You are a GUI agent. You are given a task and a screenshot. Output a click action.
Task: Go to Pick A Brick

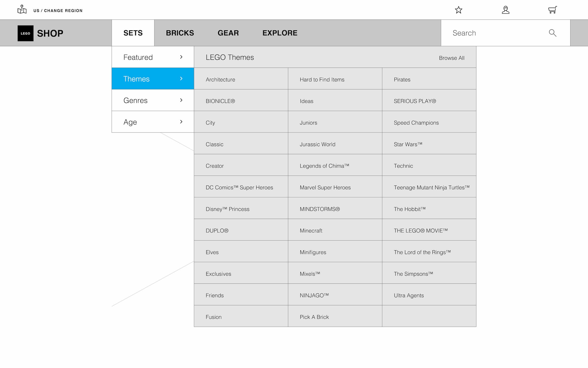point(314,317)
